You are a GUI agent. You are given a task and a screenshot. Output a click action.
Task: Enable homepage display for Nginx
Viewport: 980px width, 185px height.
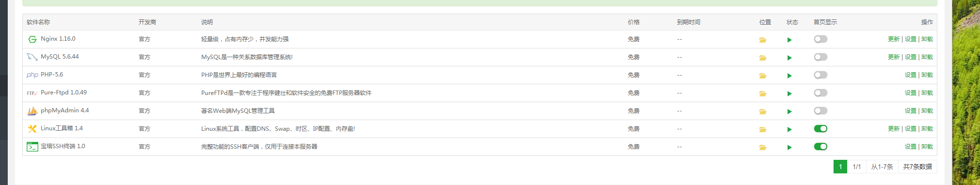(x=820, y=39)
